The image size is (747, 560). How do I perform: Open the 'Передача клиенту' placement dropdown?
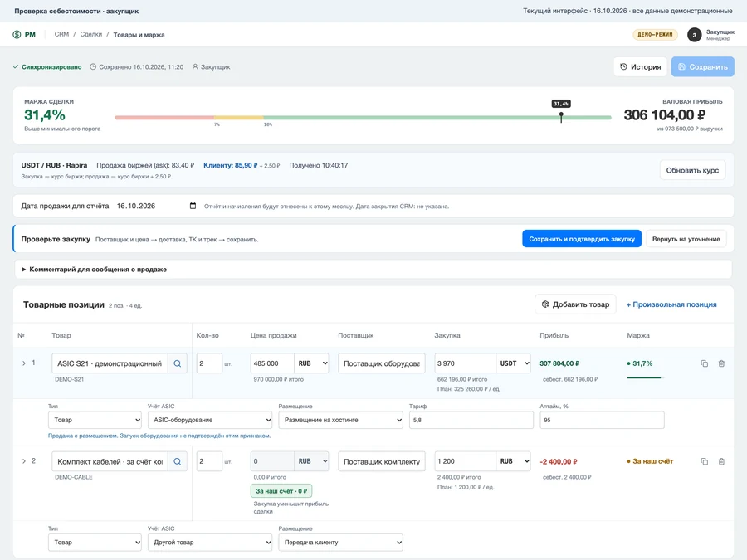click(x=340, y=543)
